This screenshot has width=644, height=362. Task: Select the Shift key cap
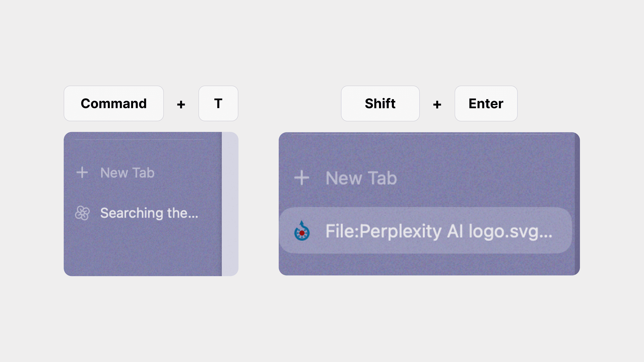(x=380, y=103)
